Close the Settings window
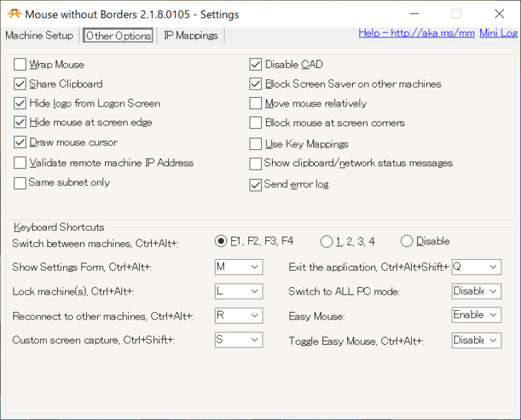The height and width of the screenshot is (420, 521). [x=499, y=14]
